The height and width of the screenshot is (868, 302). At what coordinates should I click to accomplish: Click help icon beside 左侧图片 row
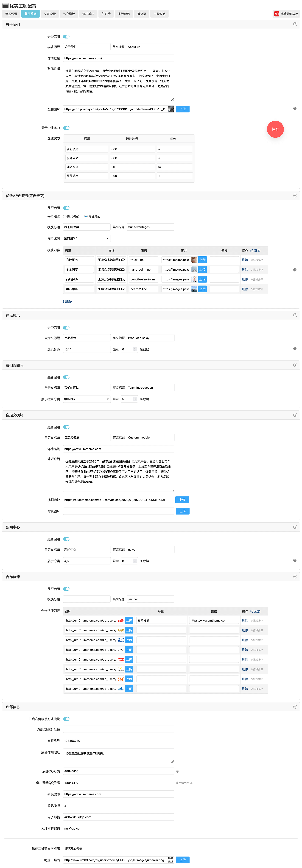pyautogui.click(x=295, y=108)
